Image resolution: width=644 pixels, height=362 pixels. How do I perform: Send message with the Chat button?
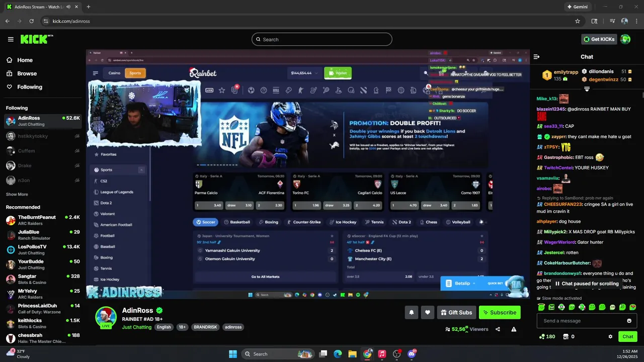628,336
